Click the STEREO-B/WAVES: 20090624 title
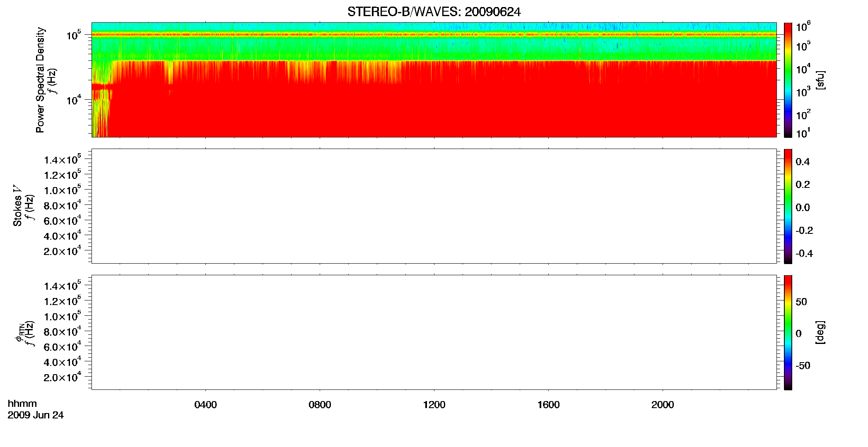The image size is (868, 447). point(434,12)
